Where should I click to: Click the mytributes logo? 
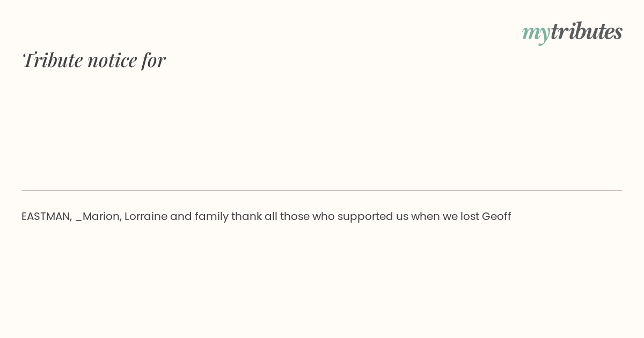572,32
